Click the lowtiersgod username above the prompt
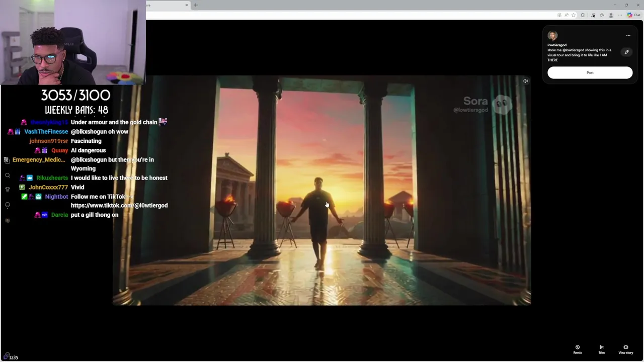Image resolution: width=644 pixels, height=362 pixels. click(557, 45)
